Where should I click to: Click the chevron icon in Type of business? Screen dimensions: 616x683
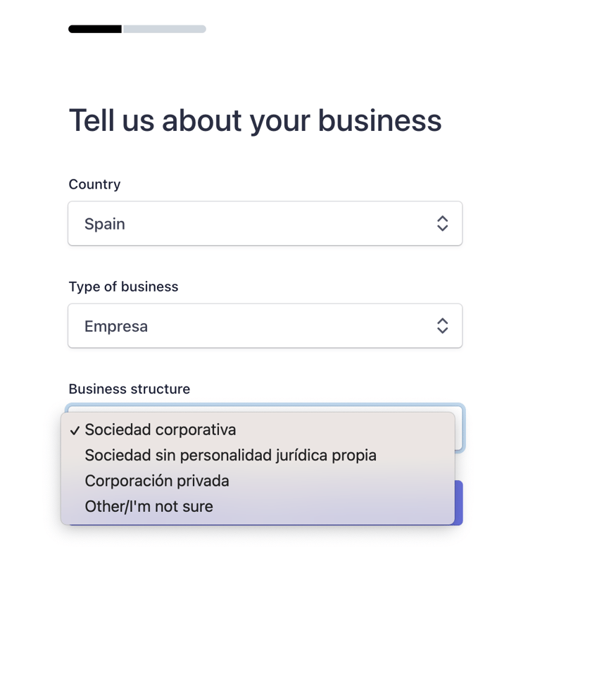click(442, 326)
